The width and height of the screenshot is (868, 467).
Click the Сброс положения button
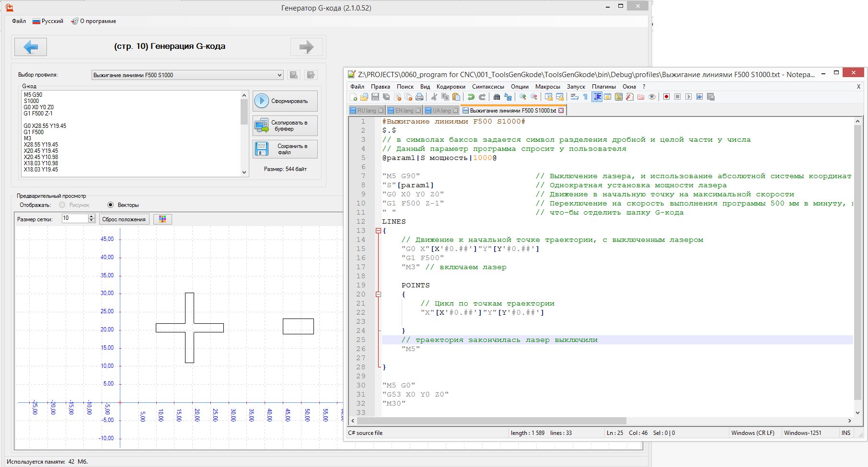124,219
